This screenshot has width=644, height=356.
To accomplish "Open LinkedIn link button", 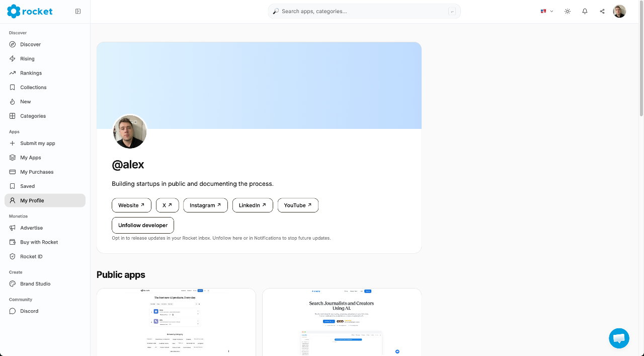I will pos(253,205).
